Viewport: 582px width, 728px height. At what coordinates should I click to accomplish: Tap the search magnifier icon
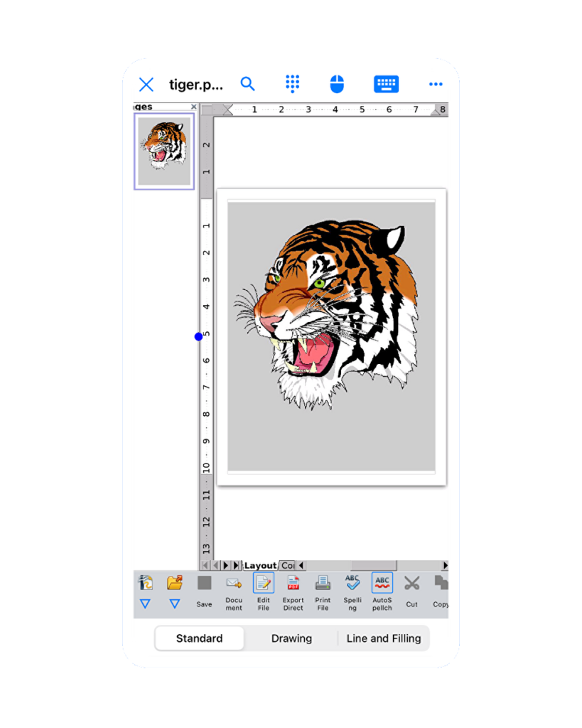[x=247, y=84]
